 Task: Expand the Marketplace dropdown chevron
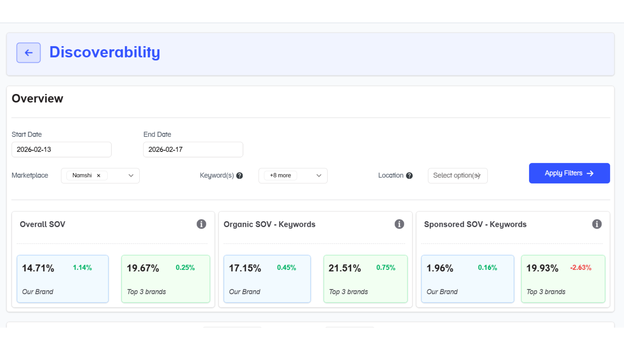click(x=131, y=176)
